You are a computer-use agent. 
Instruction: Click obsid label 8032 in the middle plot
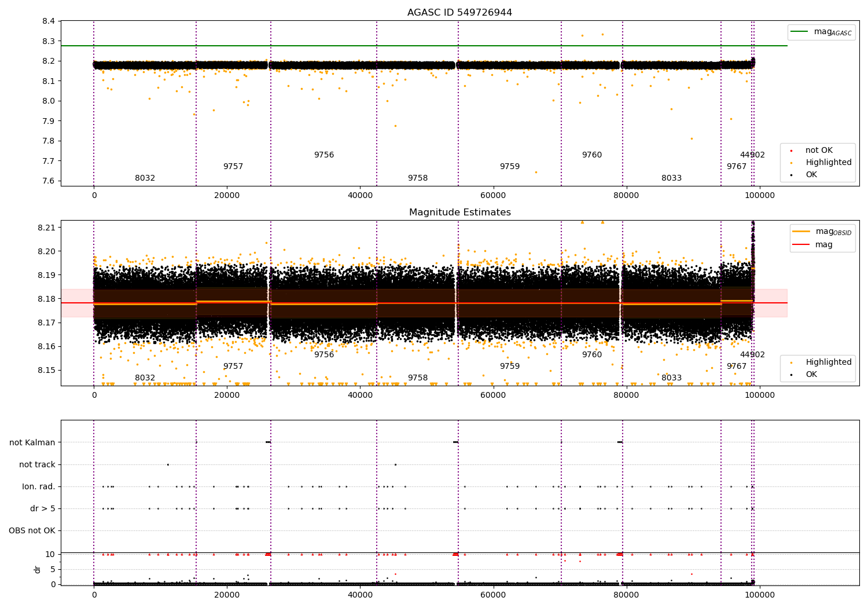point(145,378)
